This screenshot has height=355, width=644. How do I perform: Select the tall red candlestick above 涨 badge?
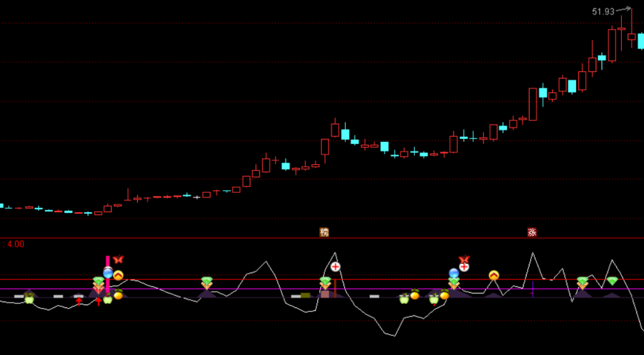click(x=532, y=104)
